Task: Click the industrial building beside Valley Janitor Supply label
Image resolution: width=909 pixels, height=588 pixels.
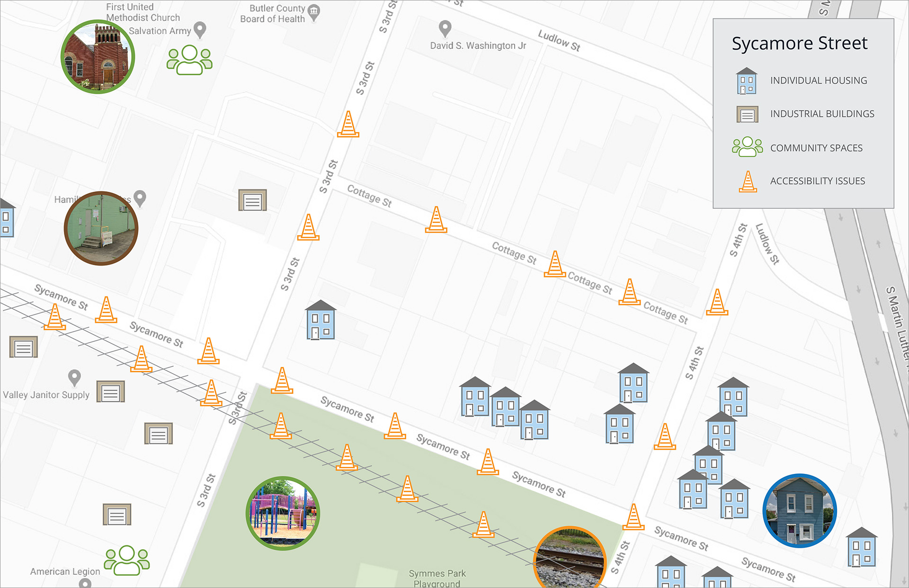Action: 111,392
